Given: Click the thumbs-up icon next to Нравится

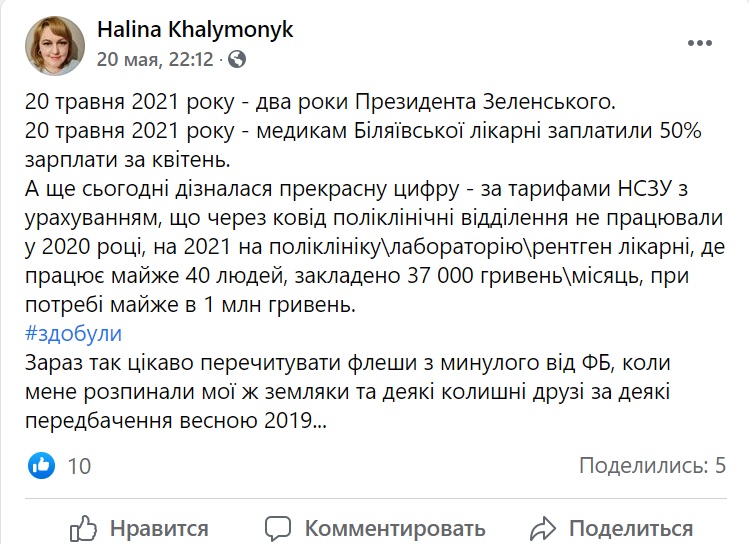Looking at the screenshot, I should pos(84,528).
